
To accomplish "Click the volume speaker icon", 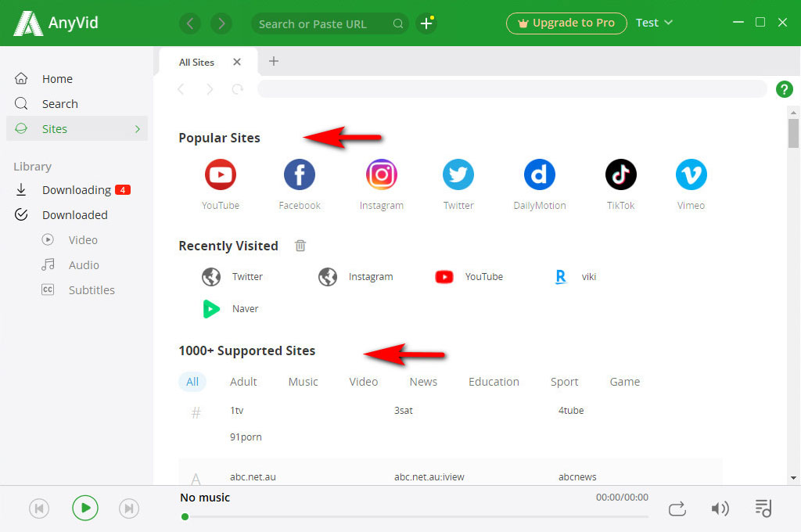I will (720, 509).
